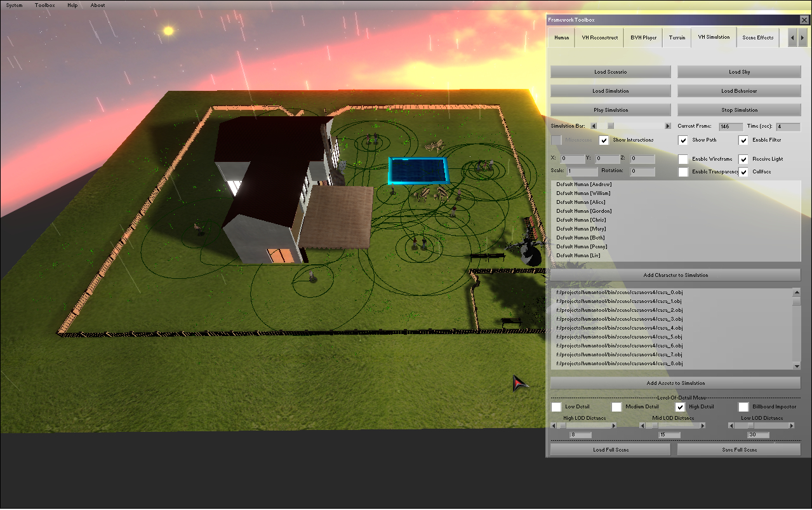This screenshot has height=510, width=812.
Task: Click the Play Simulation button
Action: click(x=610, y=110)
